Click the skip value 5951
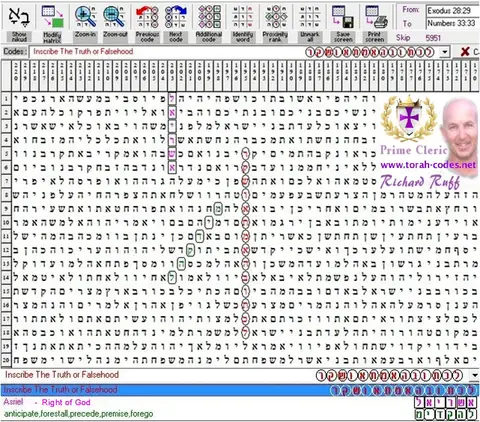480x422 pixels. point(433,38)
